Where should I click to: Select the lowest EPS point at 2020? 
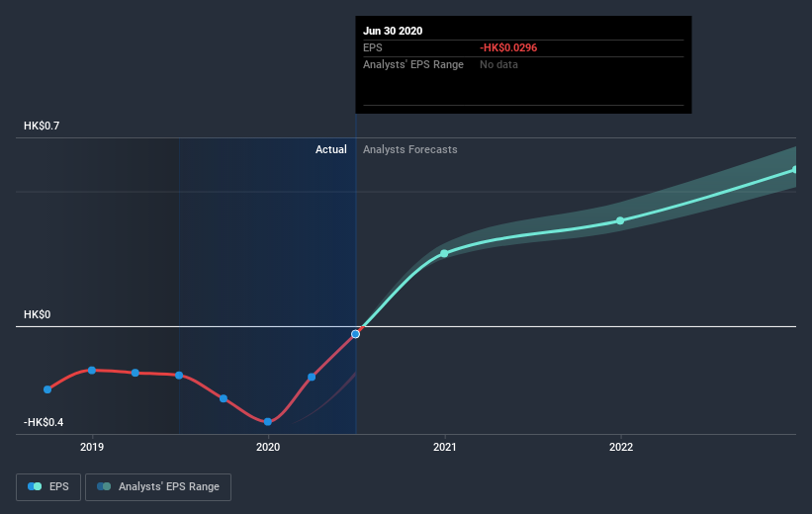(x=268, y=422)
